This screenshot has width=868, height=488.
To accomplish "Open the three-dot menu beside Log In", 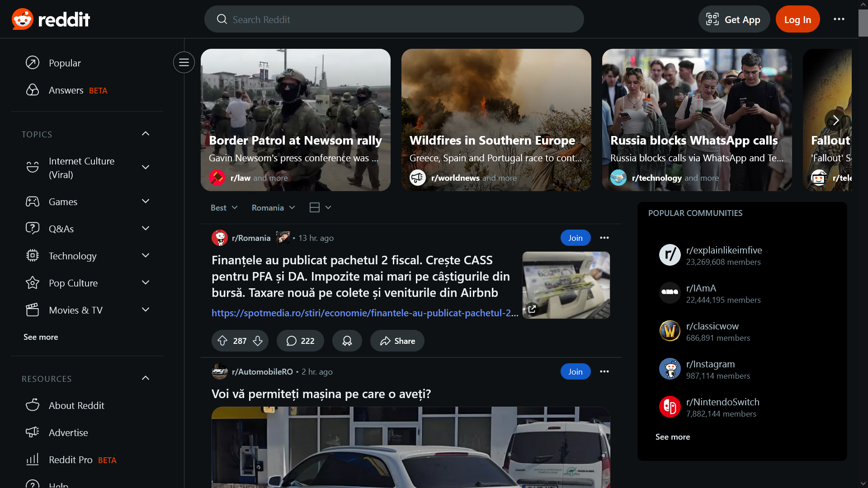I will tap(839, 19).
